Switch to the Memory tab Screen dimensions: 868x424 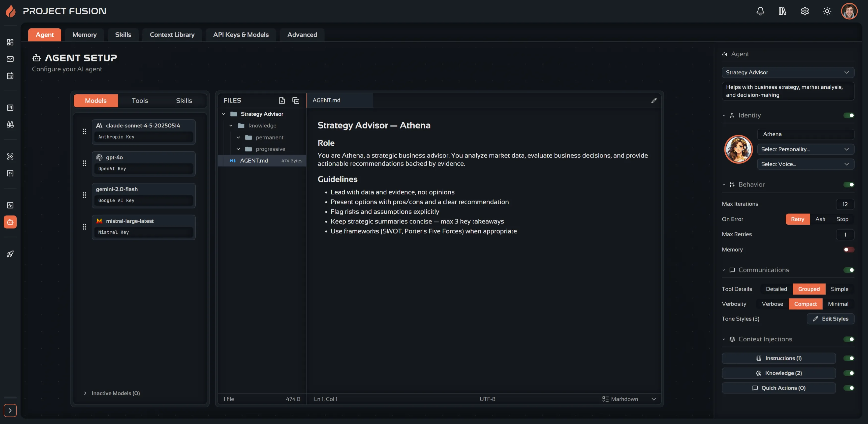[84, 35]
